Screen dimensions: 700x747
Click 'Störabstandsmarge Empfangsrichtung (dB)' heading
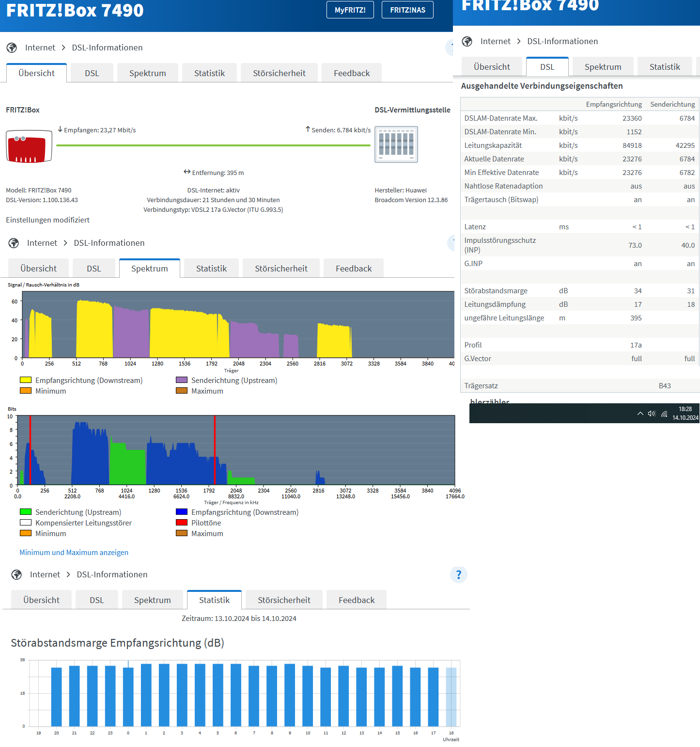pos(117,643)
